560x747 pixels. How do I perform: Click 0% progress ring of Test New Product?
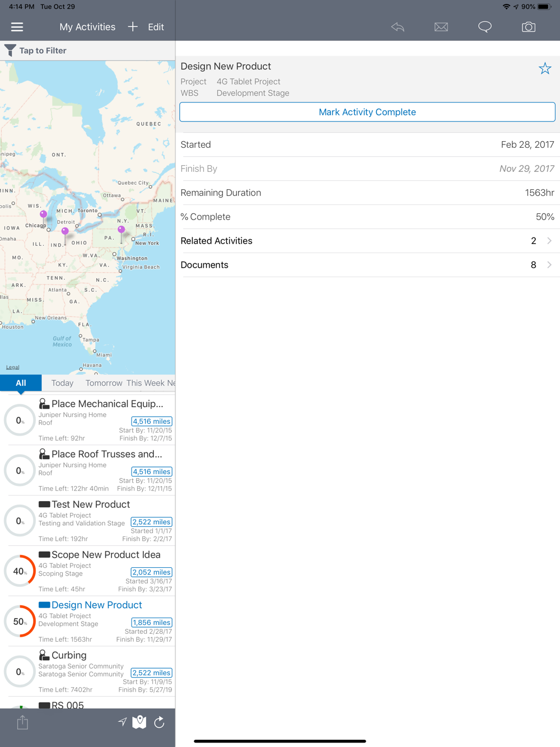[20, 521]
